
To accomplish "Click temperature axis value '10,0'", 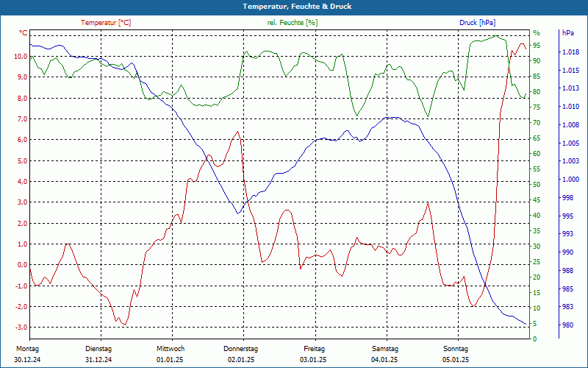I will 21,57.
